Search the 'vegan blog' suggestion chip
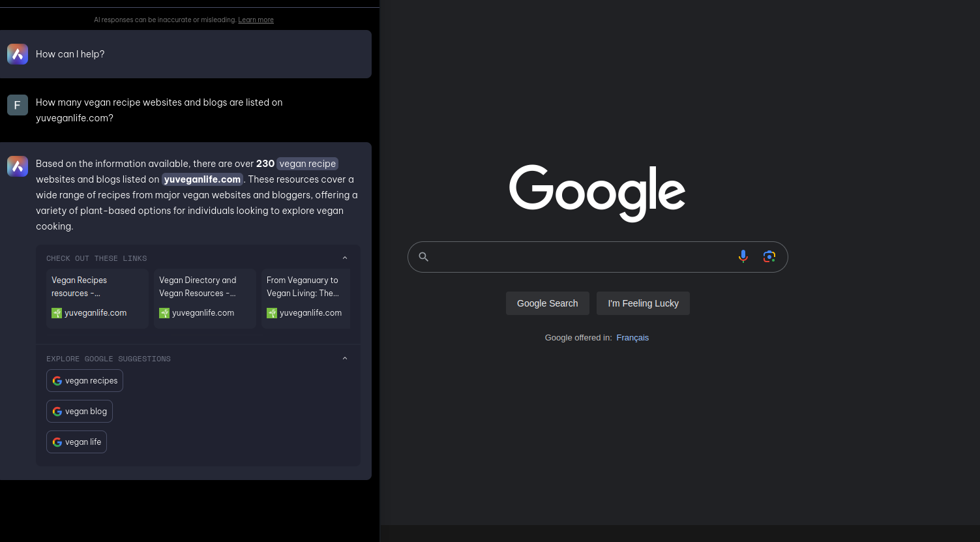The width and height of the screenshot is (980, 542). coord(80,412)
